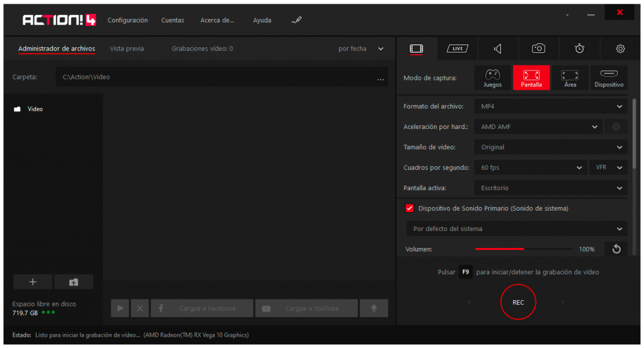Expand Formato del archivo MP4 dropdown
The height and width of the screenshot is (348, 644).
(550, 107)
